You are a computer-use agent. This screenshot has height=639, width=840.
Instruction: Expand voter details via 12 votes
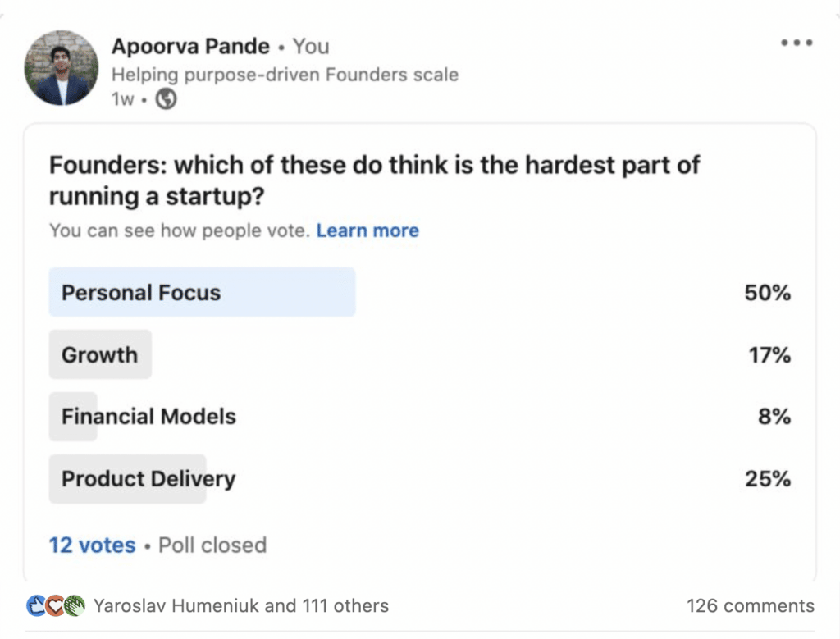coord(92,545)
